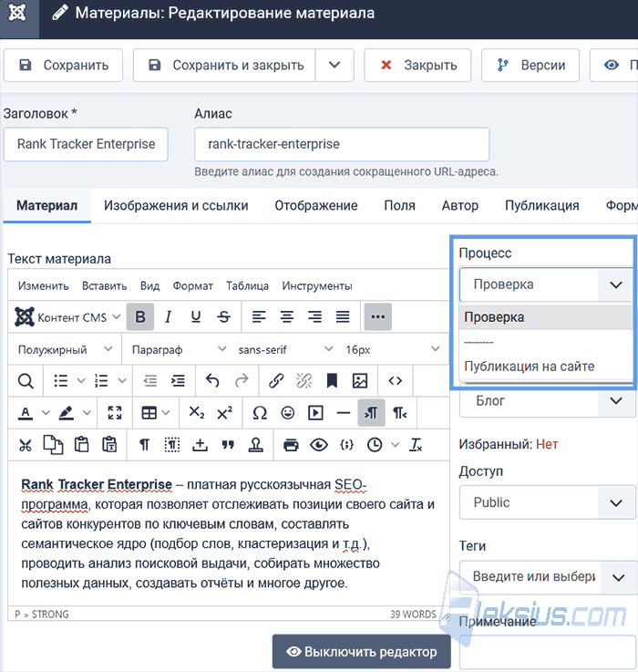Toggle strikethrough formatting
The width and height of the screenshot is (638, 672).
[223, 316]
